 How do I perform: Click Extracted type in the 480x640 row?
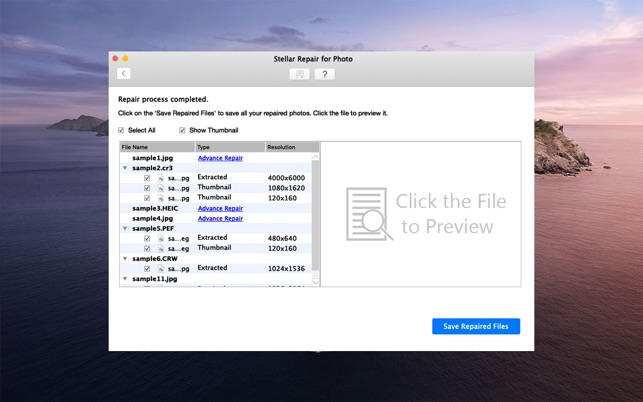pos(212,238)
